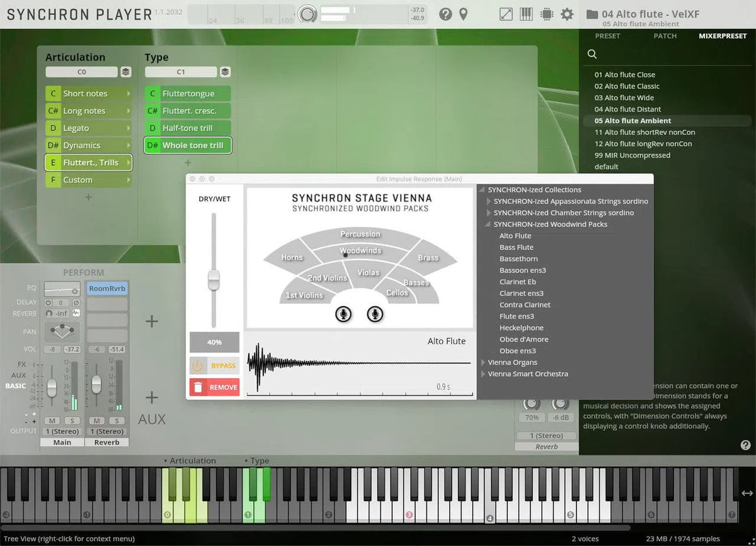Click the DRY/WET slider handle

point(214,280)
